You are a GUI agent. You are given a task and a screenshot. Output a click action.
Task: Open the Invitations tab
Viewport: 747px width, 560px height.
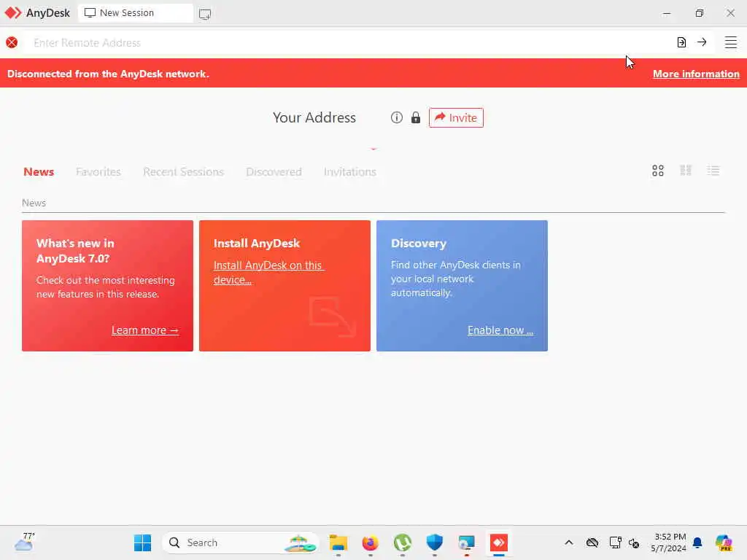click(x=350, y=172)
